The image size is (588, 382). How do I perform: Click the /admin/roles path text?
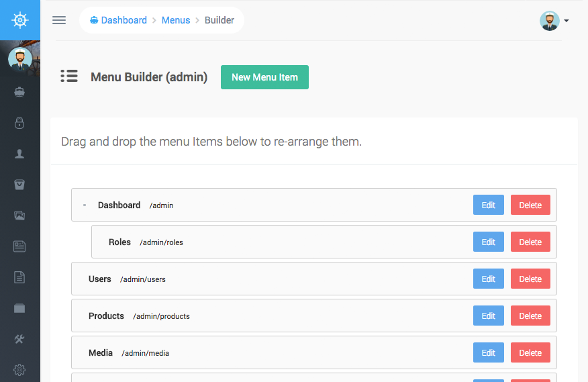click(161, 242)
